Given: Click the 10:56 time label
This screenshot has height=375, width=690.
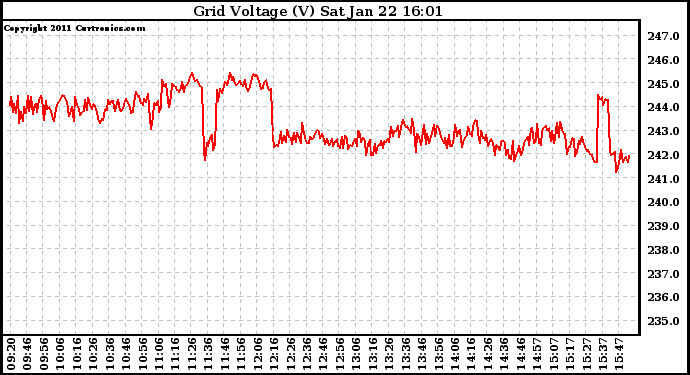Looking at the screenshot, I should [x=143, y=354].
